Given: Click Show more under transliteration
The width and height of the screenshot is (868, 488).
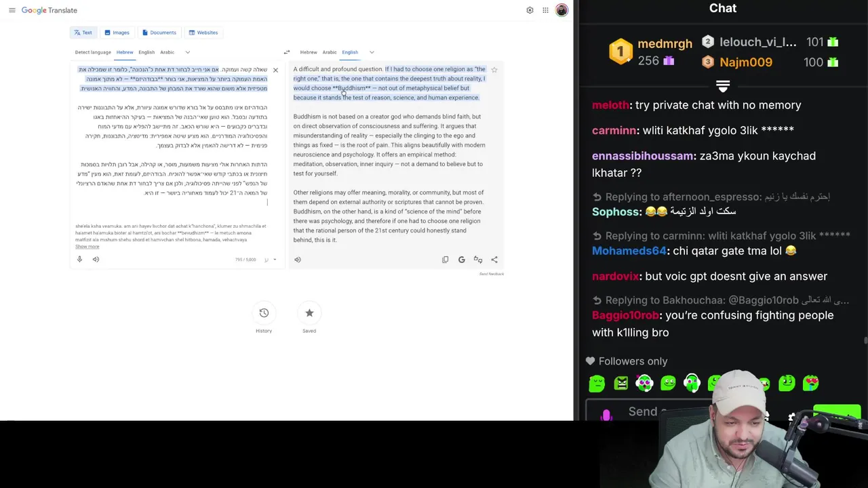Looking at the screenshot, I should pyautogui.click(x=87, y=247).
